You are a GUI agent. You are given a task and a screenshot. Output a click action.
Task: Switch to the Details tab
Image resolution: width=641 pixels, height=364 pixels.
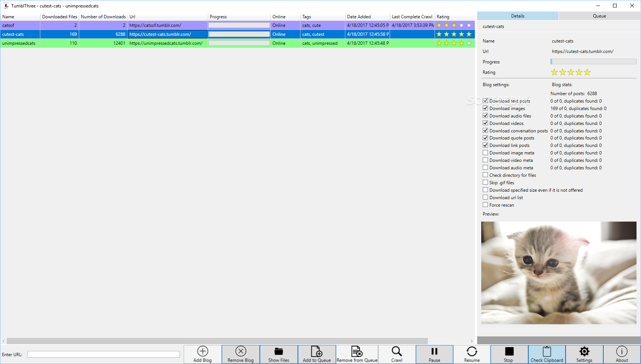pos(518,16)
